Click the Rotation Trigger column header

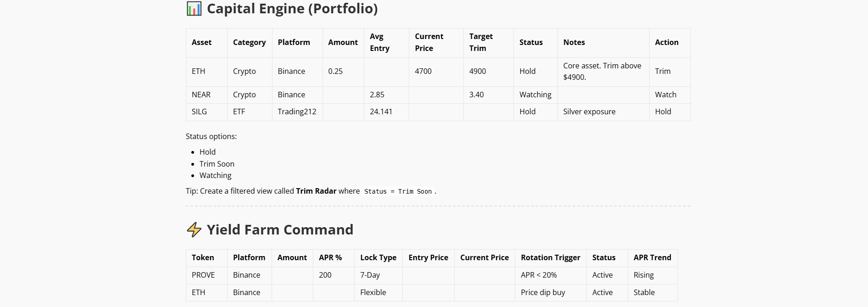551,258
